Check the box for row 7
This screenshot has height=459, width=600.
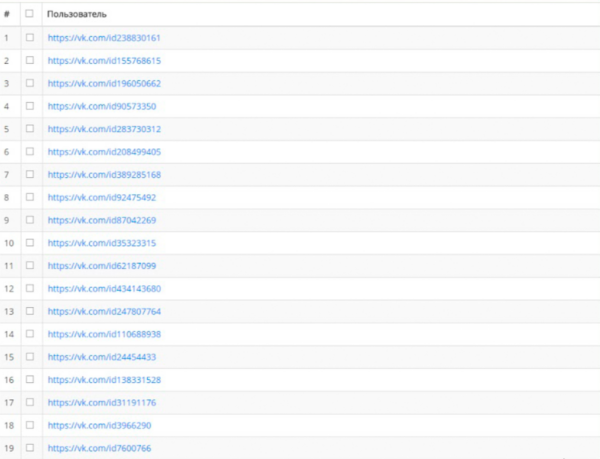pyautogui.click(x=30, y=174)
